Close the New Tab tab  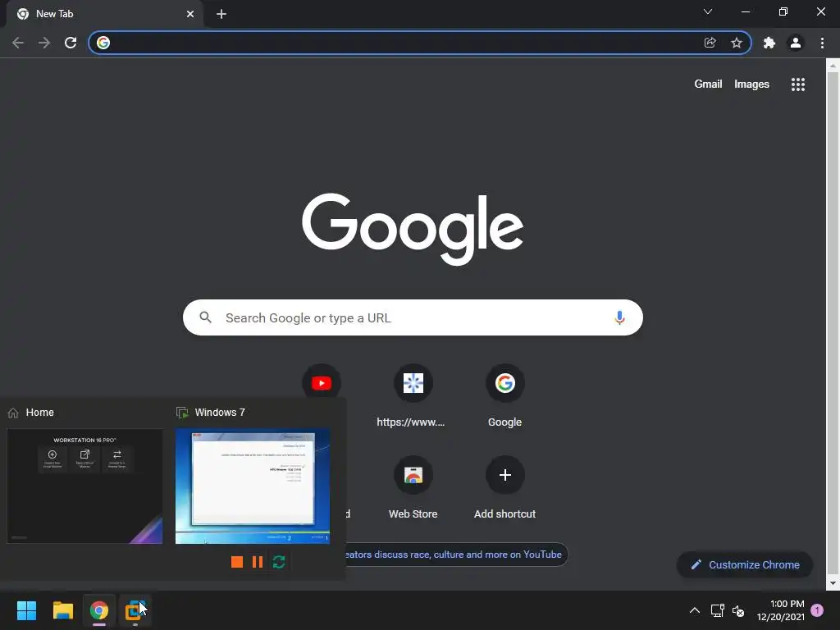(x=190, y=14)
